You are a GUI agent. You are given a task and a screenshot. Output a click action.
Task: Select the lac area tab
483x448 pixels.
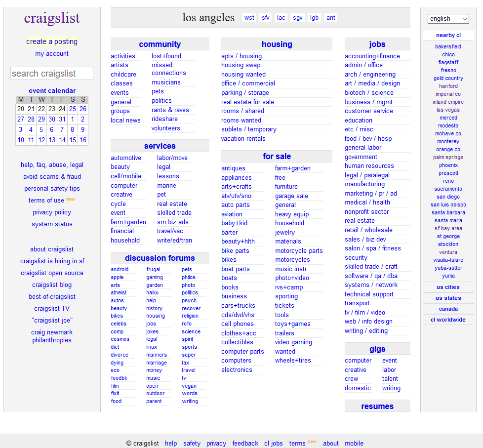(281, 18)
